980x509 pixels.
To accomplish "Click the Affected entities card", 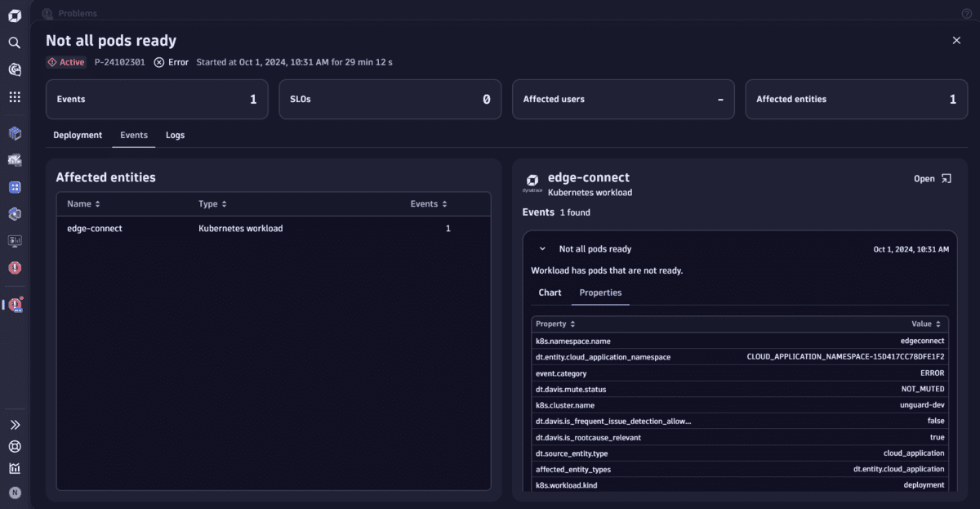I will [x=856, y=99].
